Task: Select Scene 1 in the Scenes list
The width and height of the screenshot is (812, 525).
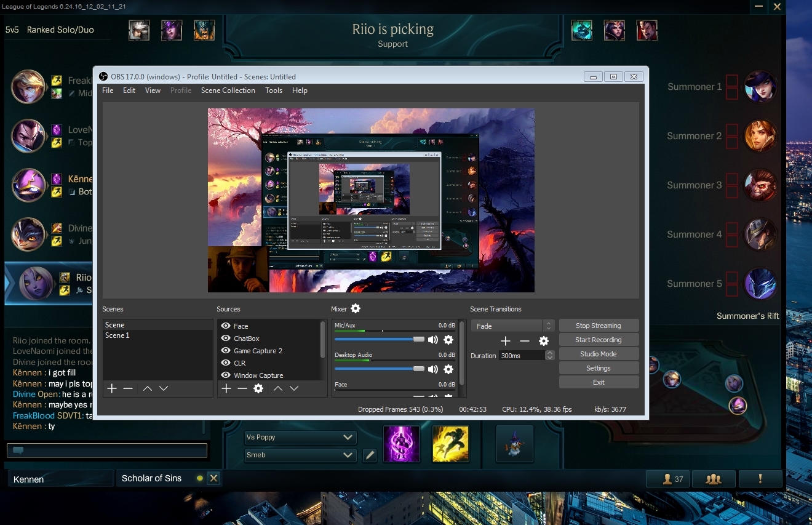Action: [x=157, y=335]
